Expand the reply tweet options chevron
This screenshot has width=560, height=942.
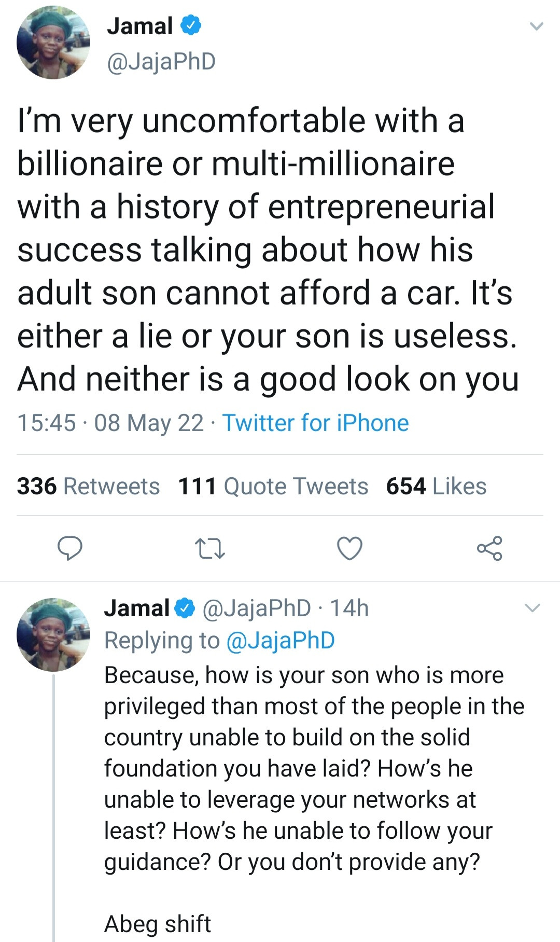[533, 608]
